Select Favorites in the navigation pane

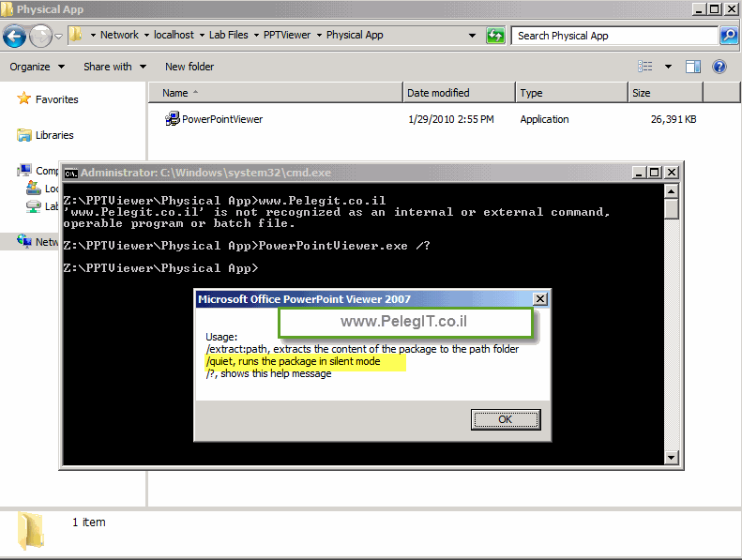pos(57,99)
